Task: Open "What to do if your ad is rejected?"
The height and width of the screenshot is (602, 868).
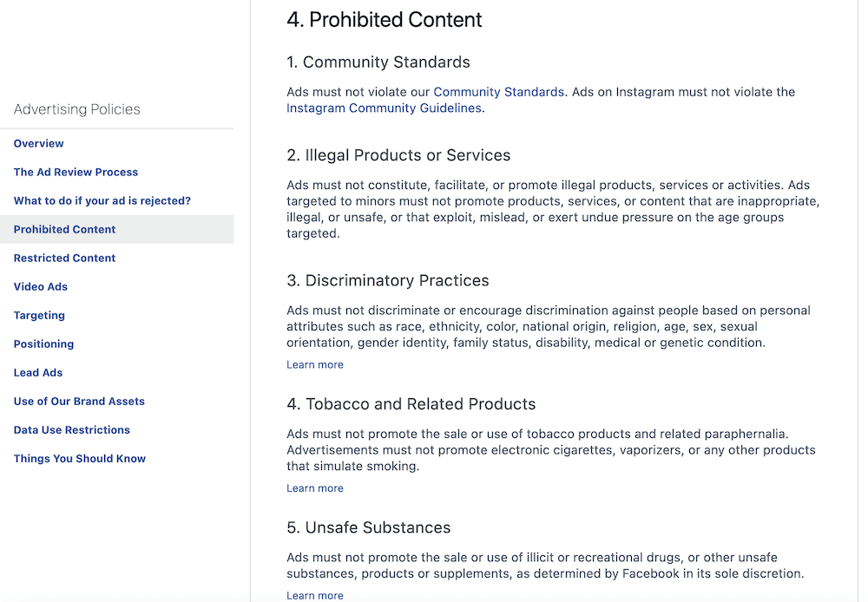Action: pos(103,200)
